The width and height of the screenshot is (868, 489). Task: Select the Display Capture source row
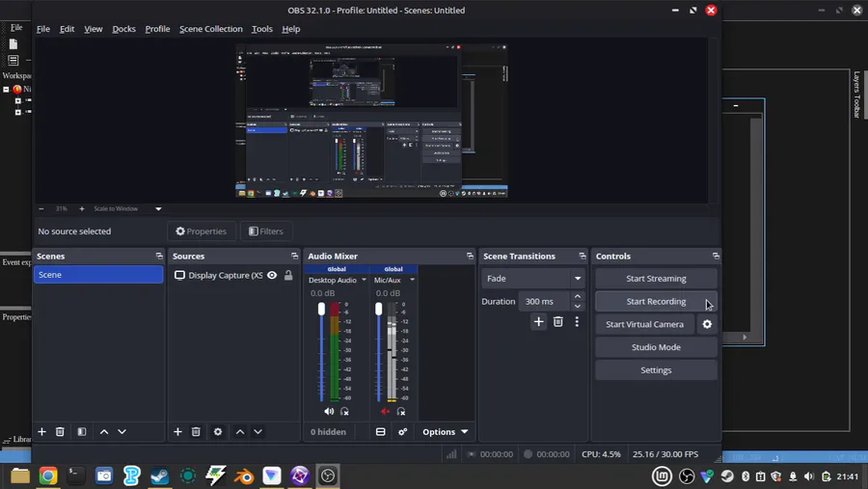tap(233, 275)
